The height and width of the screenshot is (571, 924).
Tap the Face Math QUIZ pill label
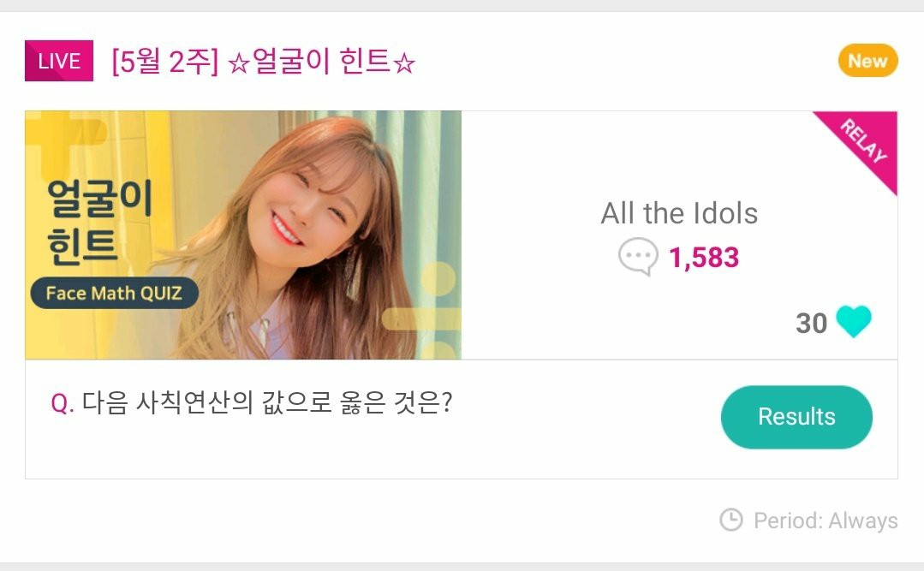point(114,293)
